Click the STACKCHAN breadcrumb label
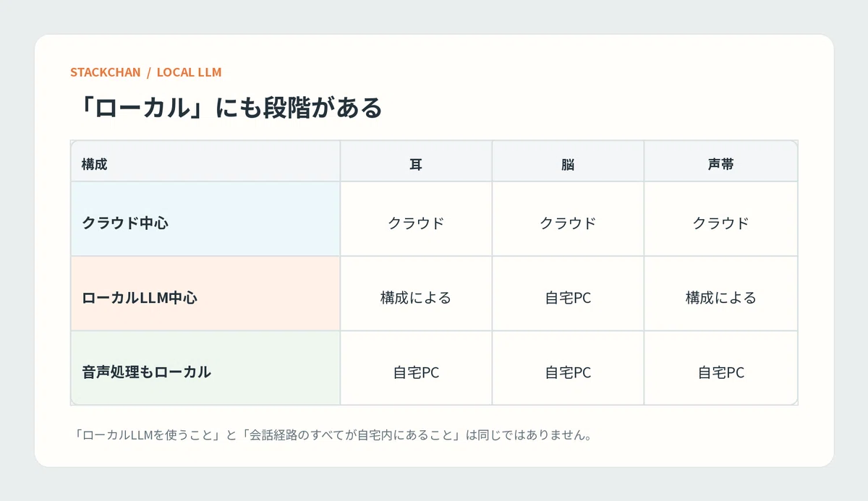 pyautogui.click(x=105, y=72)
